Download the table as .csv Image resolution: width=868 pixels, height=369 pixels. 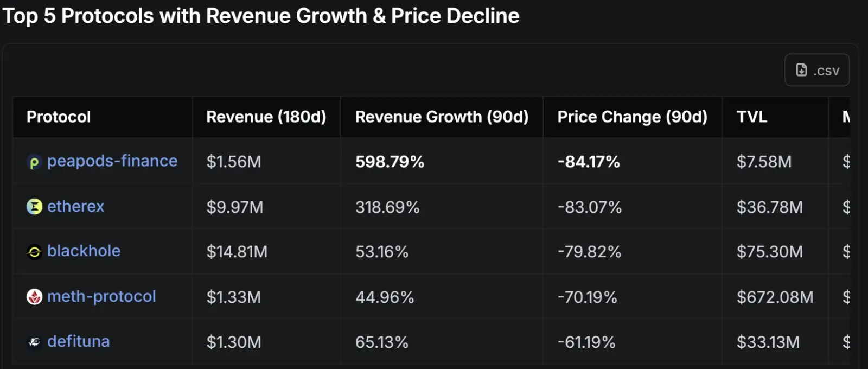(x=817, y=70)
